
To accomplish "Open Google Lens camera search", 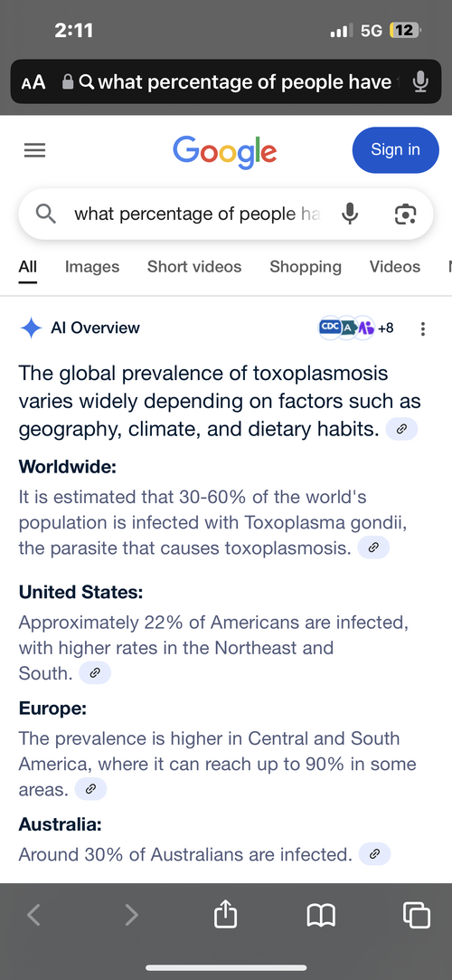I will click(405, 214).
